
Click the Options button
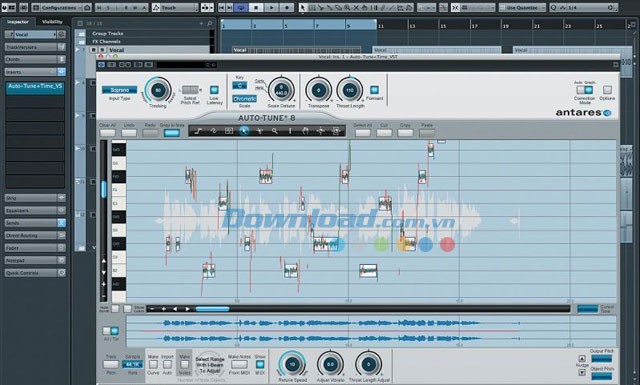point(607,90)
